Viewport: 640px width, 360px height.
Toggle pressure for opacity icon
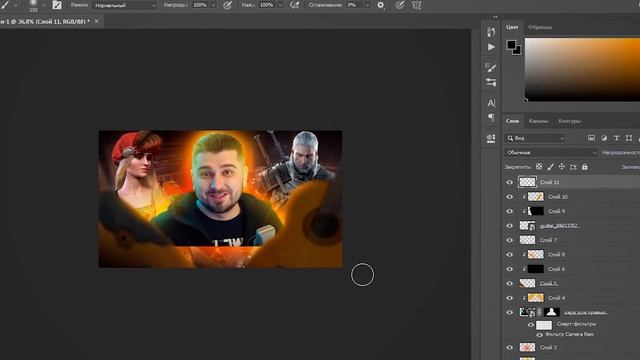tap(227, 5)
